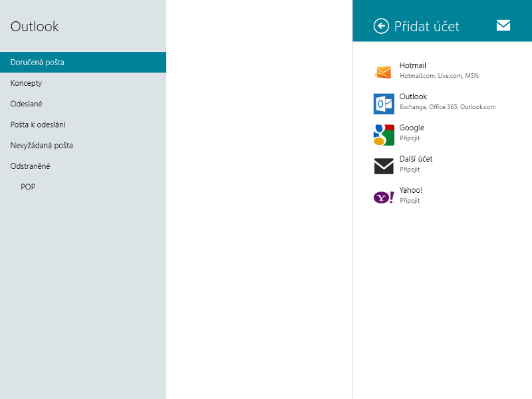
Task: Choose the Google account icon
Action: click(384, 134)
